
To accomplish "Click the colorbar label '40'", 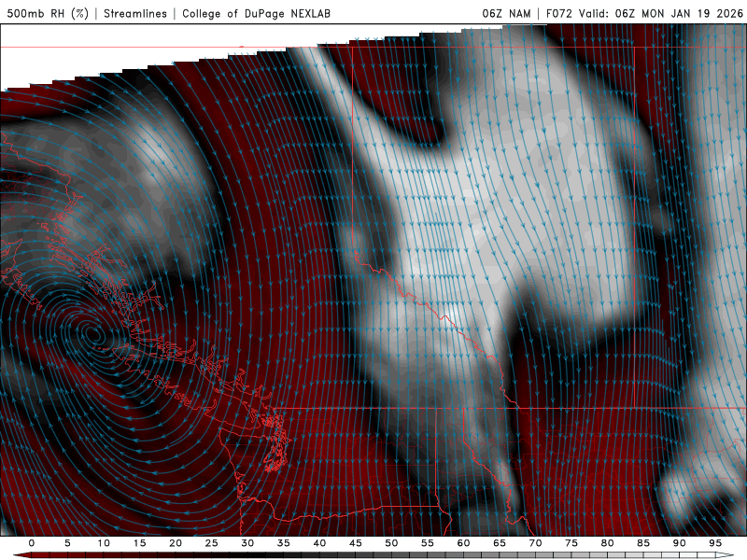I will point(319,543).
